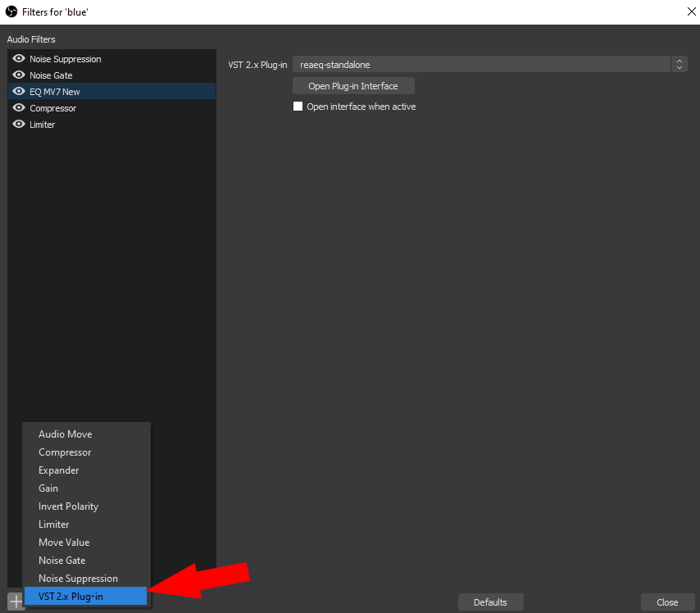The width and height of the screenshot is (700, 613).
Task: Hide the Limiter filter via eye icon
Action: pos(19,125)
